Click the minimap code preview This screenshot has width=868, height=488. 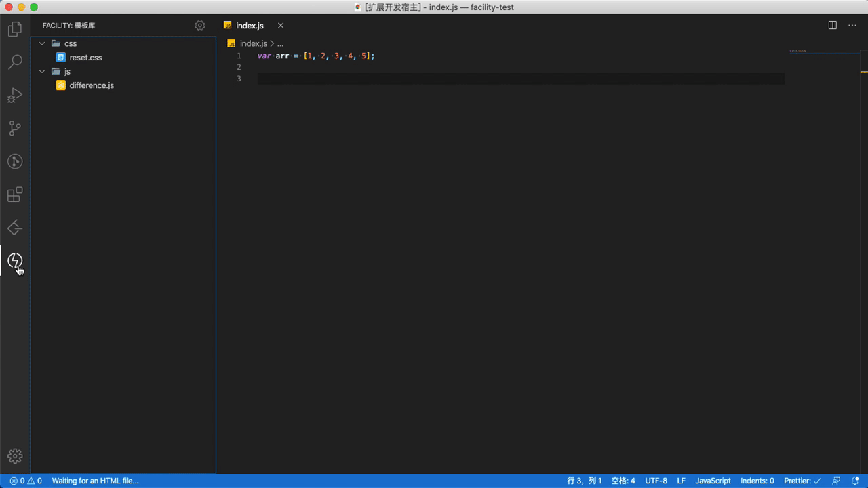[797, 50]
